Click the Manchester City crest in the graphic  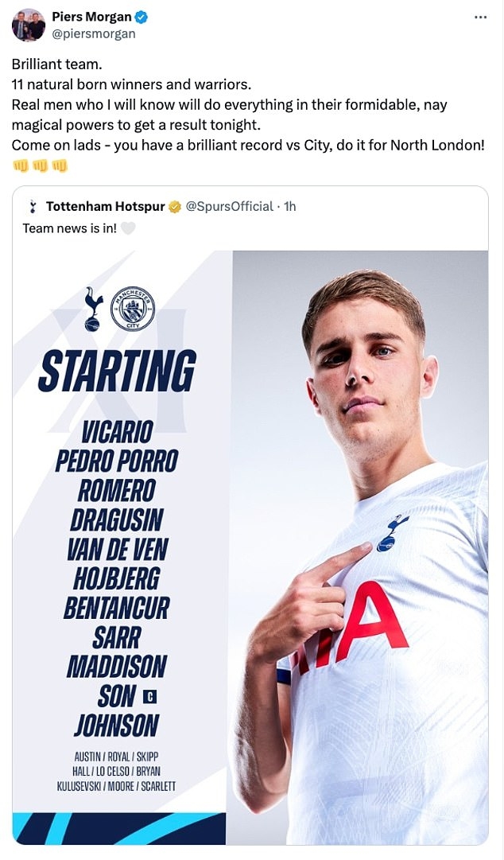132,309
